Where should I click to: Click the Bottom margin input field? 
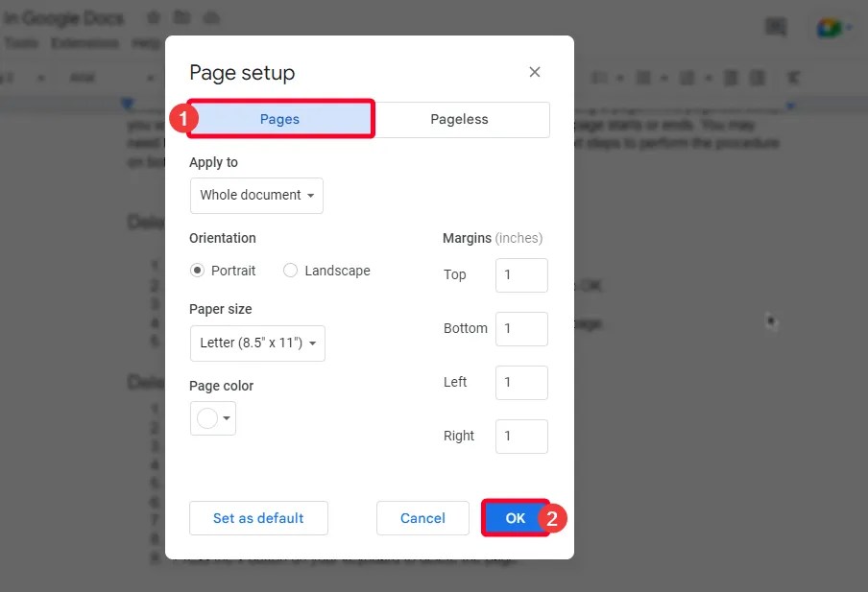(521, 329)
